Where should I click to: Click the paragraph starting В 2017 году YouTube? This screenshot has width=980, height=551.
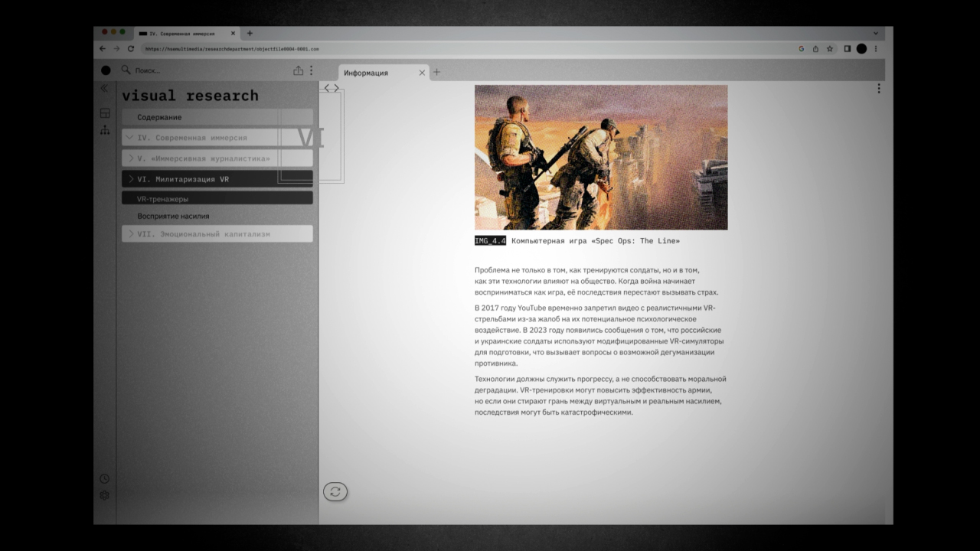(599, 336)
